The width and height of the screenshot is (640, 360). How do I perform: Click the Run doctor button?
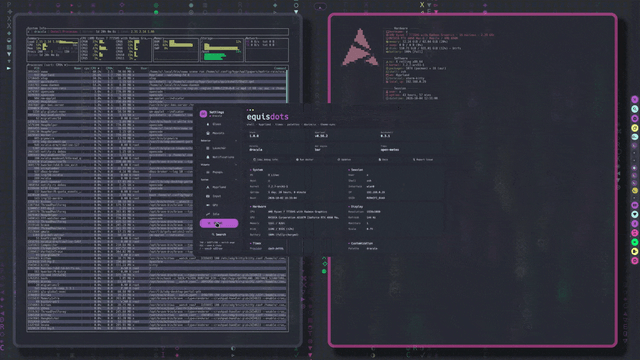pyautogui.click(x=305, y=160)
